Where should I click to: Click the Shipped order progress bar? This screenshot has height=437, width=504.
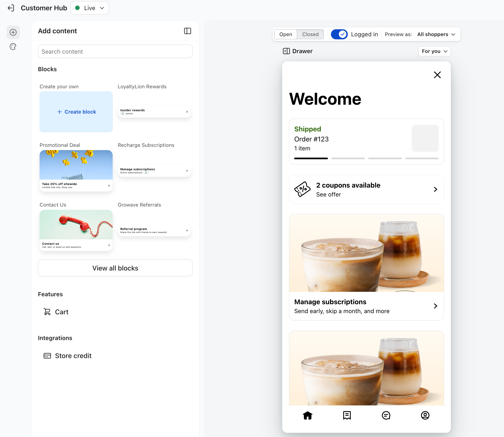366,159
